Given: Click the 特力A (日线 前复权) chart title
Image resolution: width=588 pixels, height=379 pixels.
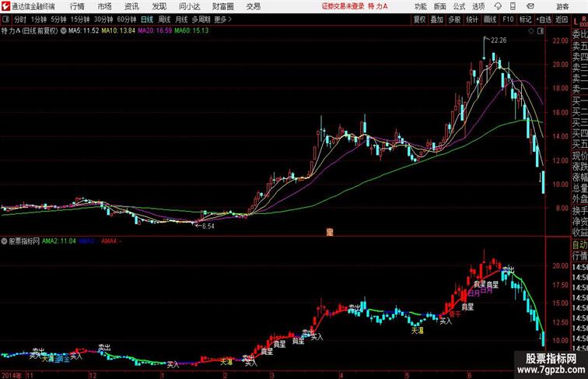Looking at the screenshot, I should pyautogui.click(x=30, y=31).
